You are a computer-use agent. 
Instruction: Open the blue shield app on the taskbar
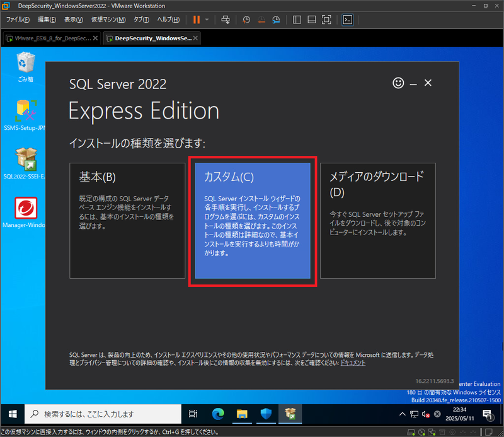coord(266,414)
